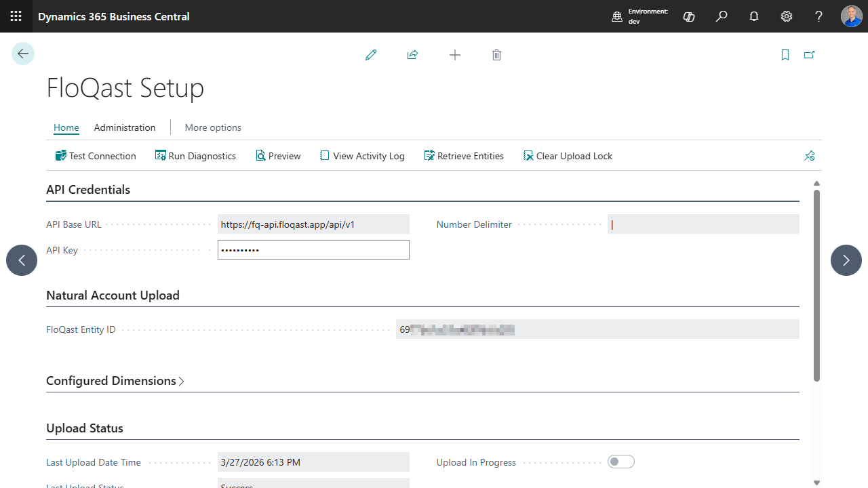Image resolution: width=868 pixels, height=488 pixels.
Task: Click the API Base URL field
Action: (x=313, y=224)
